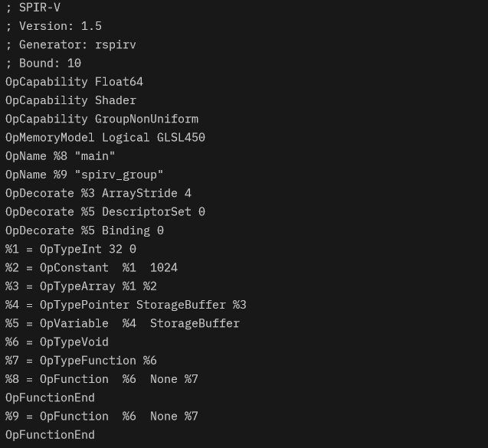Click the word "DescriptorSet"

click(x=146, y=211)
